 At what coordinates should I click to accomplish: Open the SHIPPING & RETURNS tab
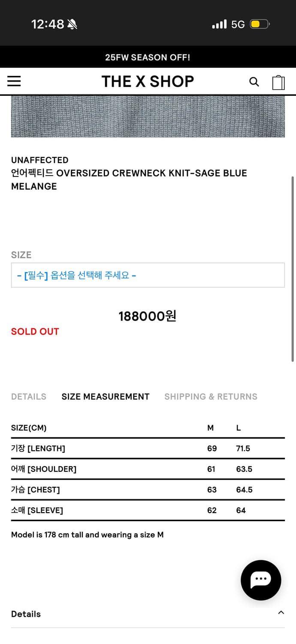(x=211, y=397)
